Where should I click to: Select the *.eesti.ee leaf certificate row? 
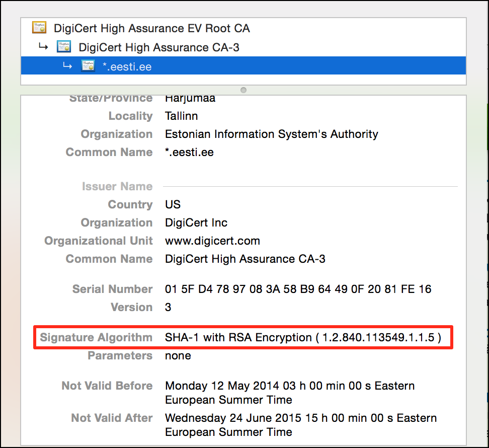click(x=243, y=66)
